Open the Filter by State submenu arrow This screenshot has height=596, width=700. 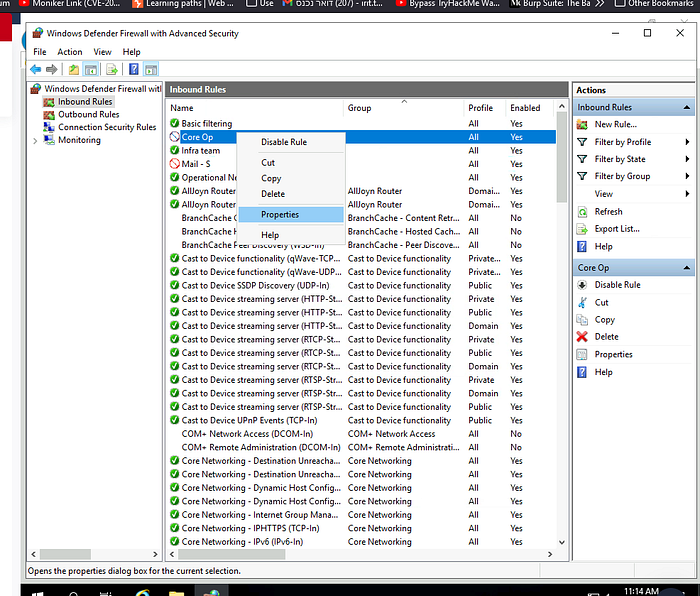pos(687,159)
